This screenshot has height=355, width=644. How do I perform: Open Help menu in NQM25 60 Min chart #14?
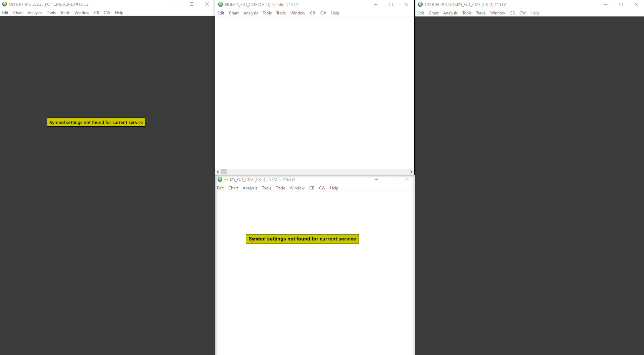335,13
